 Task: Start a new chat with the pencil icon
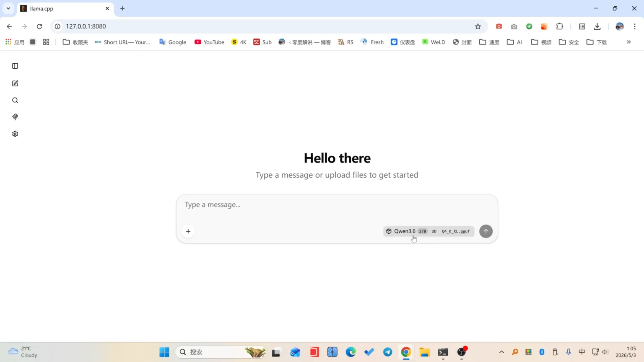15,83
